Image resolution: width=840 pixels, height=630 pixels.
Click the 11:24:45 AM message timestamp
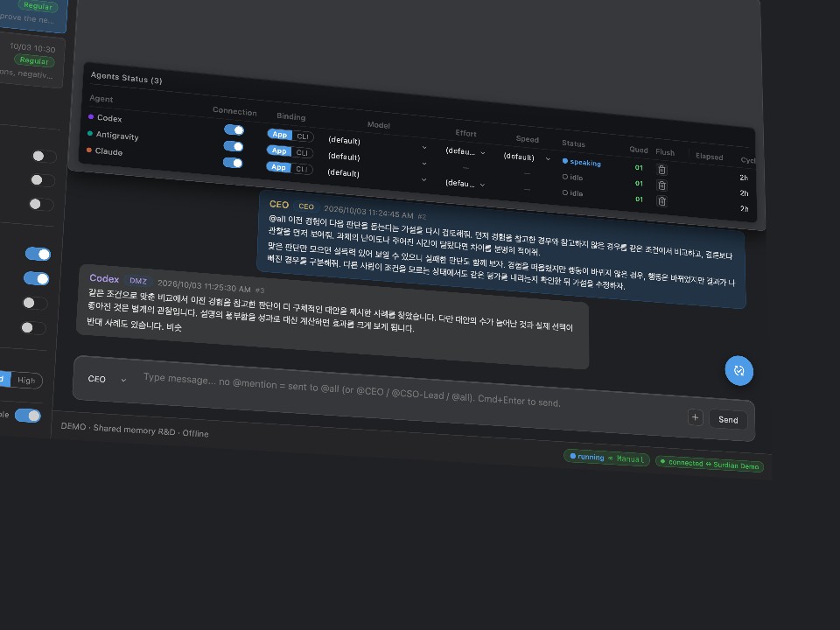pyautogui.click(x=368, y=212)
